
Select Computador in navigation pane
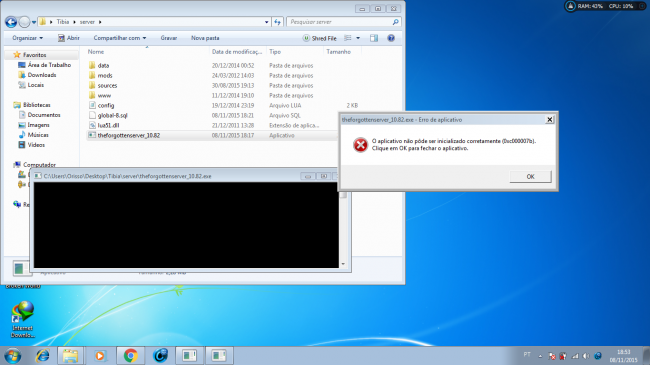click(x=39, y=165)
